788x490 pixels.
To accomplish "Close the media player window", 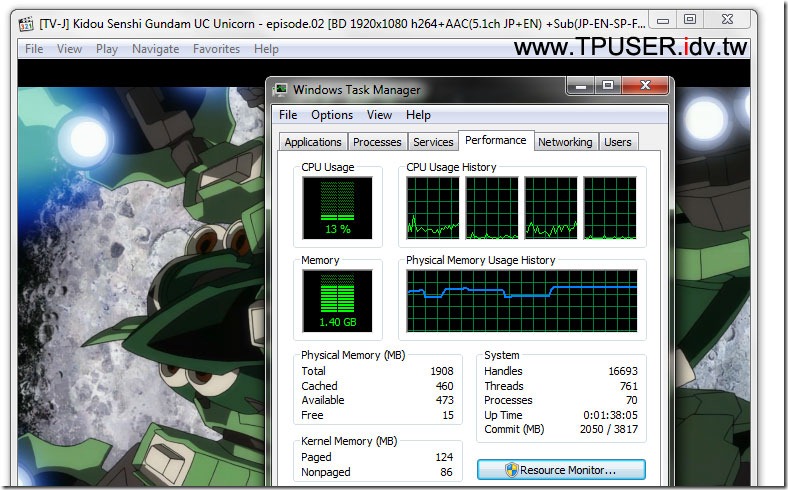I will [727, 20].
